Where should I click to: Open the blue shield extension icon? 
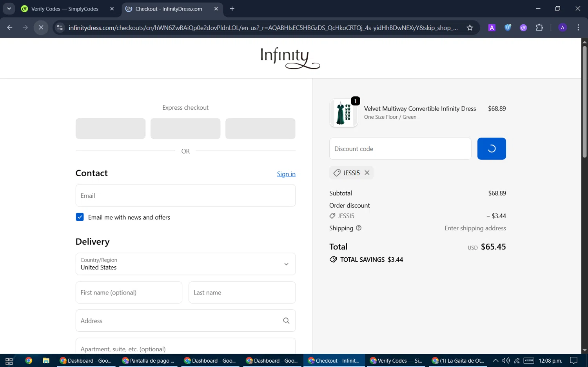click(508, 27)
